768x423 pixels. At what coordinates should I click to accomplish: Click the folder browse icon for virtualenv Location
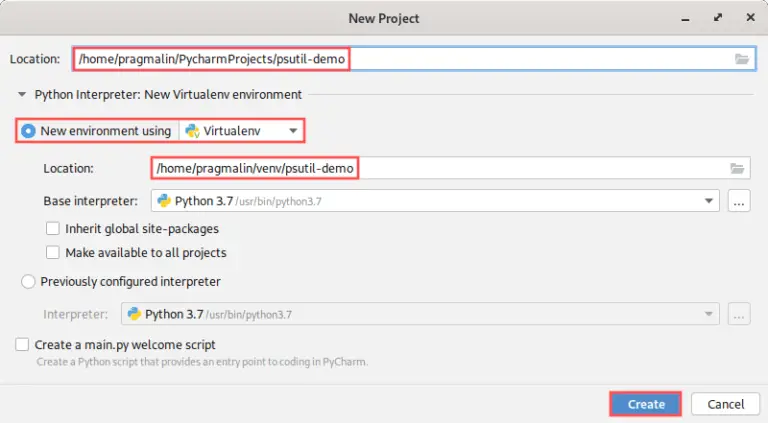pos(737,168)
